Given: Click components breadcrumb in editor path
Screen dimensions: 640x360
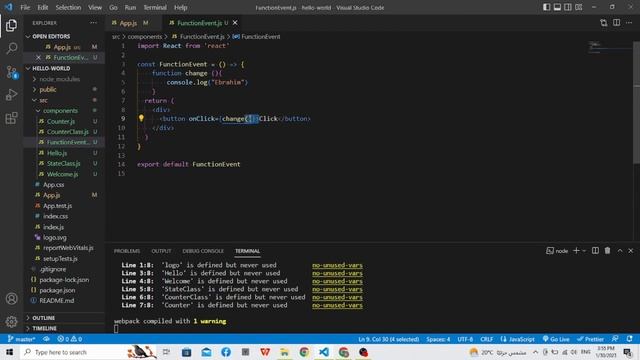Looking at the screenshot, I should pyautogui.click(x=145, y=37).
